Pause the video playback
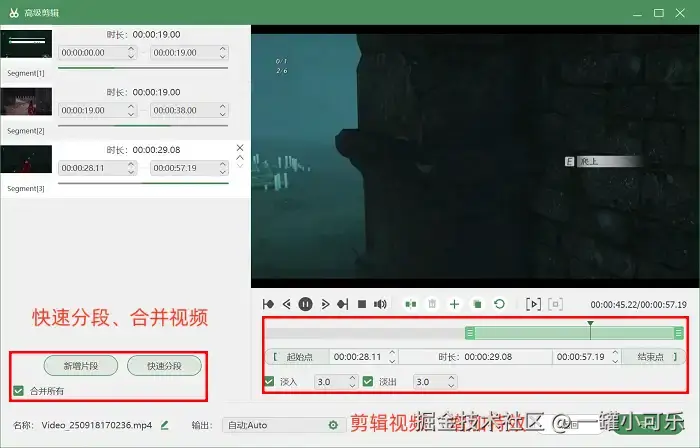 pyautogui.click(x=305, y=304)
